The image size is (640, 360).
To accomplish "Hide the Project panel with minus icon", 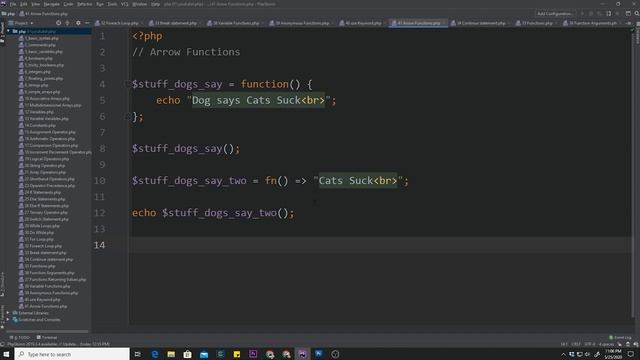I will click(x=87, y=23).
